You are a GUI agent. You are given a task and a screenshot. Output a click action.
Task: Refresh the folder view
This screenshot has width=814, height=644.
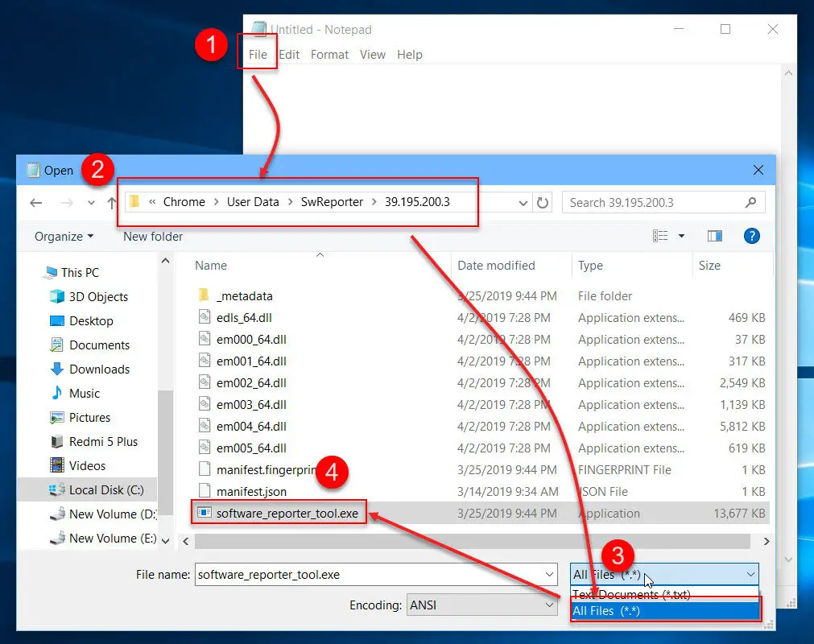(x=543, y=202)
